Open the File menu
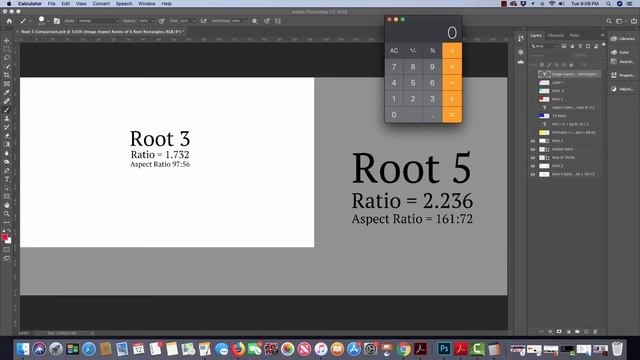 pyautogui.click(x=51, y=4)
